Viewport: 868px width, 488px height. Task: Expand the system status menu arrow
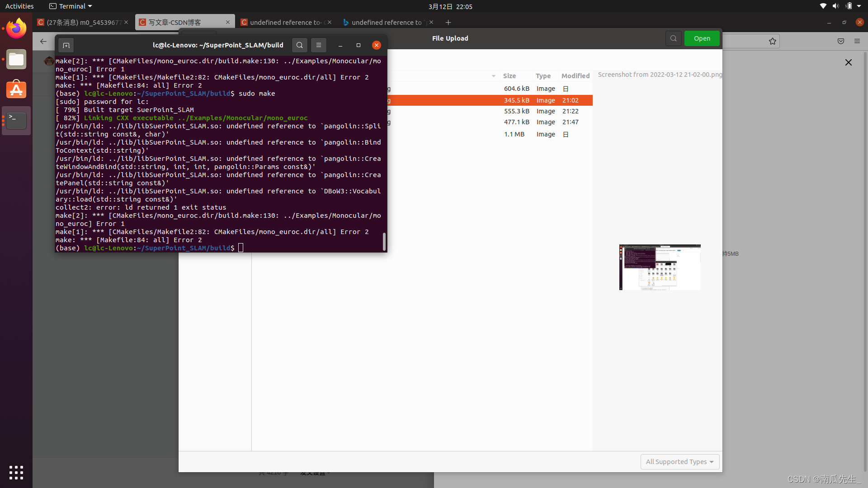[x=859, y=6]
